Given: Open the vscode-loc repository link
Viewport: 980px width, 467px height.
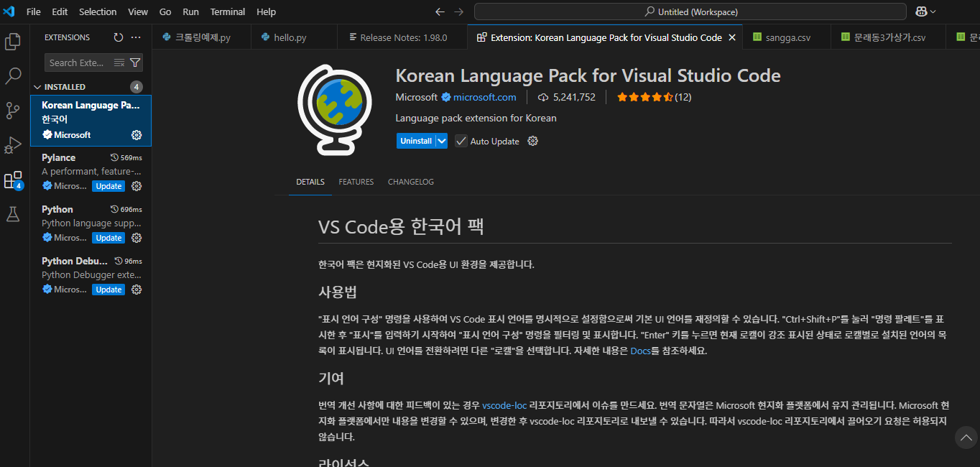Looking at the screenshot, I should pos(504,405).
